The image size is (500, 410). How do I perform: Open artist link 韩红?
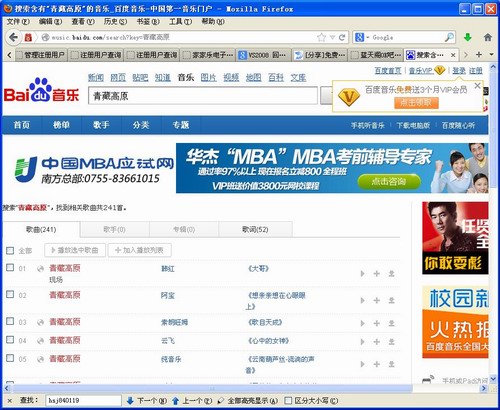pos(168,269)
